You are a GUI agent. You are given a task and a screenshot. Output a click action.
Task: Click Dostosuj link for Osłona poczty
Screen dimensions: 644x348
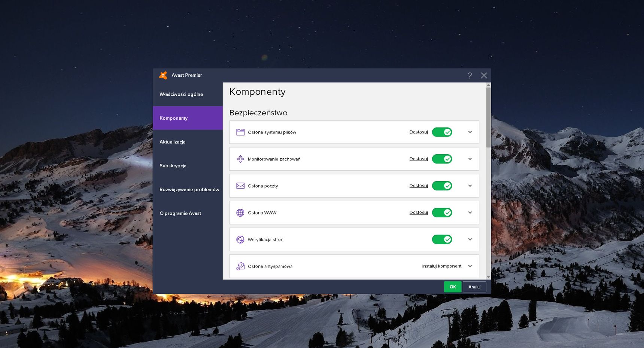coord(419,186)
